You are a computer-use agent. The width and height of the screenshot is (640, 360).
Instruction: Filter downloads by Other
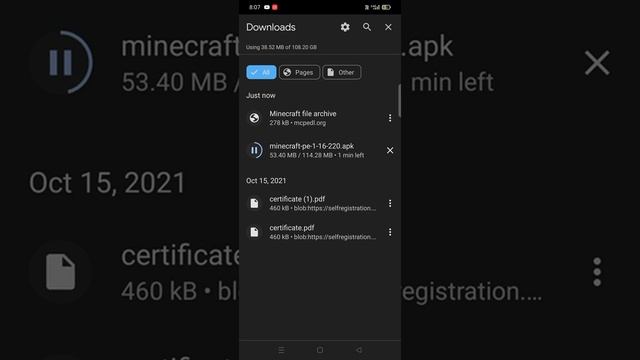click(342, 72)
